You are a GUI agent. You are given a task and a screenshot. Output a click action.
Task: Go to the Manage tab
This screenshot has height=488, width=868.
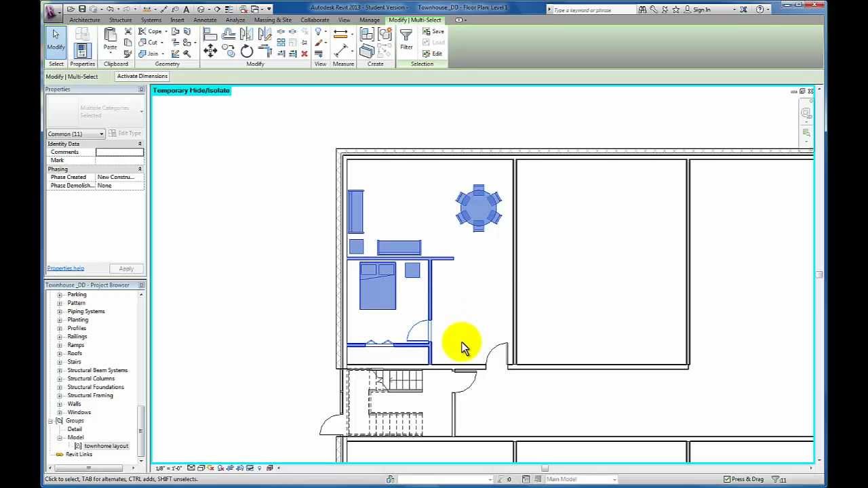click(x=370, y=20)
